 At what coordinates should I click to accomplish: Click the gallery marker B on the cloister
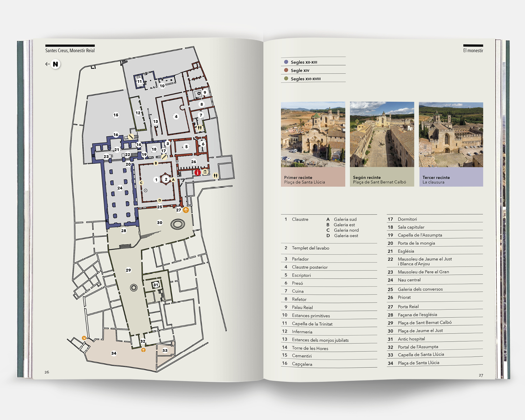pyautogui.click(x=156, y=163)
